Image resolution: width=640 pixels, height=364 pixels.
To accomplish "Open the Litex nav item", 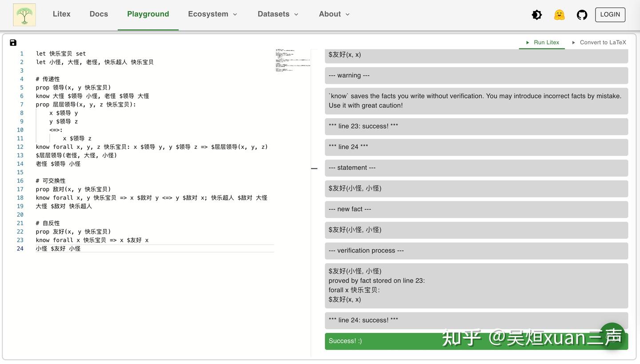I will click(61, 14).
